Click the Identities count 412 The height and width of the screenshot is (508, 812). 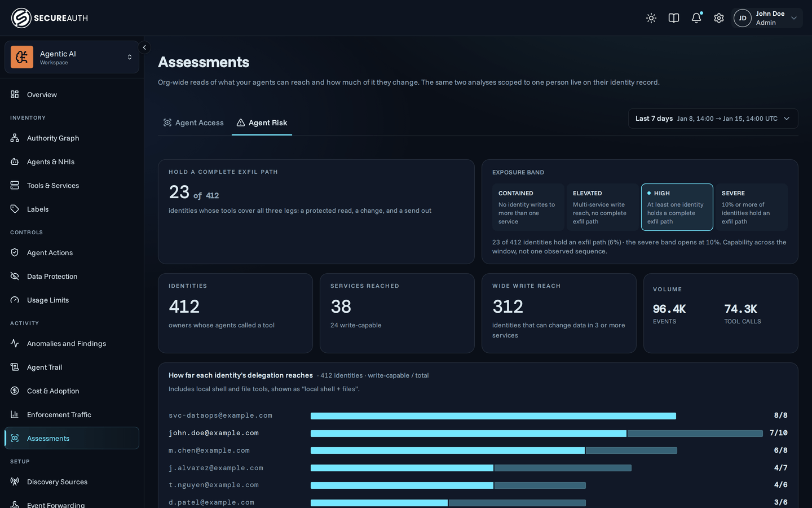(184, 306)
